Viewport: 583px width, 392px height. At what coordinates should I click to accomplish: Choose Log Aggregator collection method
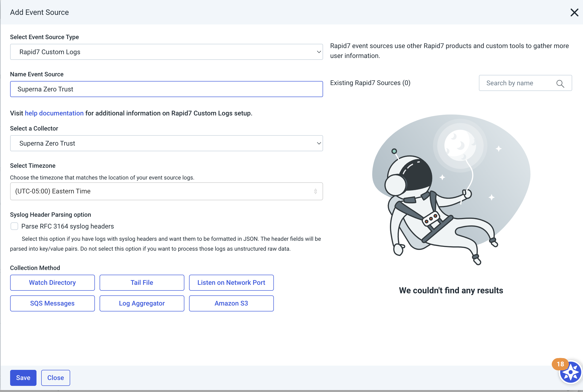pyautogui.click(x=142, y=303)
